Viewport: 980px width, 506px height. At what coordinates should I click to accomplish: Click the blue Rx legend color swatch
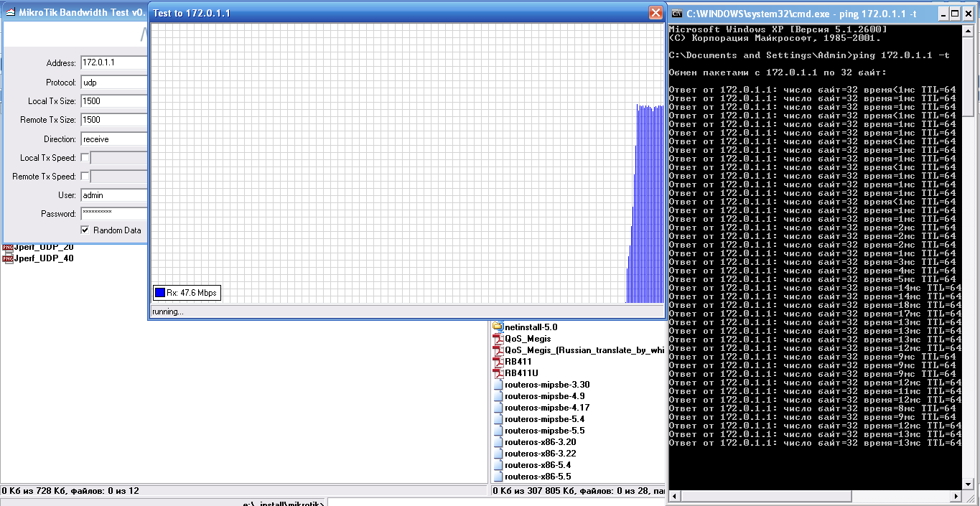[160, 292]
